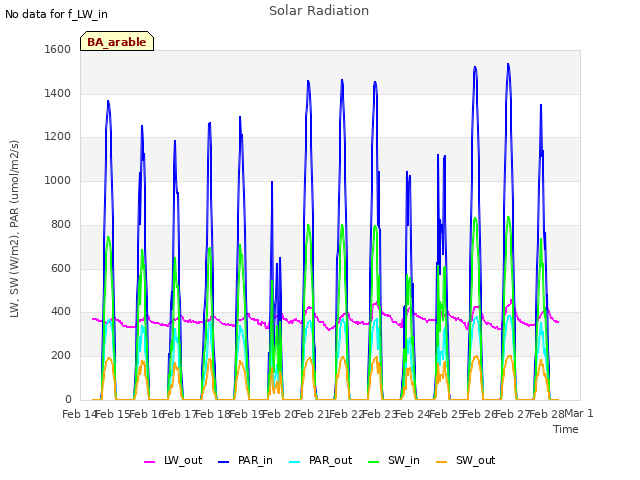This screenshot has height=480, width=640.
Task: Click the orange SW_out legend swatch
Action: point(442,462)
